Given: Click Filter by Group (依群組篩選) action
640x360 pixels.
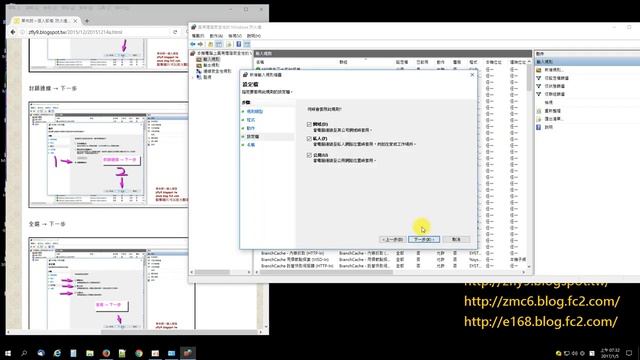Looking at the screenshot, I should 555,94.
